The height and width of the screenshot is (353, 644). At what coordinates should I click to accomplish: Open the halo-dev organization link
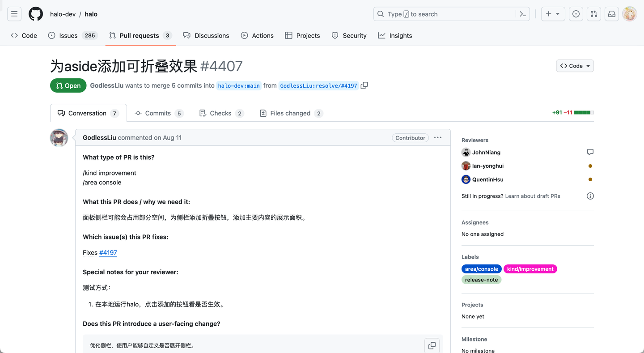(x=63, y=14)
